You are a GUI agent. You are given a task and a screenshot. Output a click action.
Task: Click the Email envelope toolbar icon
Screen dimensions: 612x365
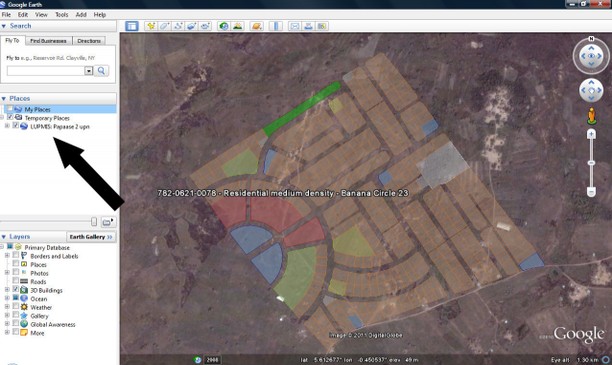[295, 26]
